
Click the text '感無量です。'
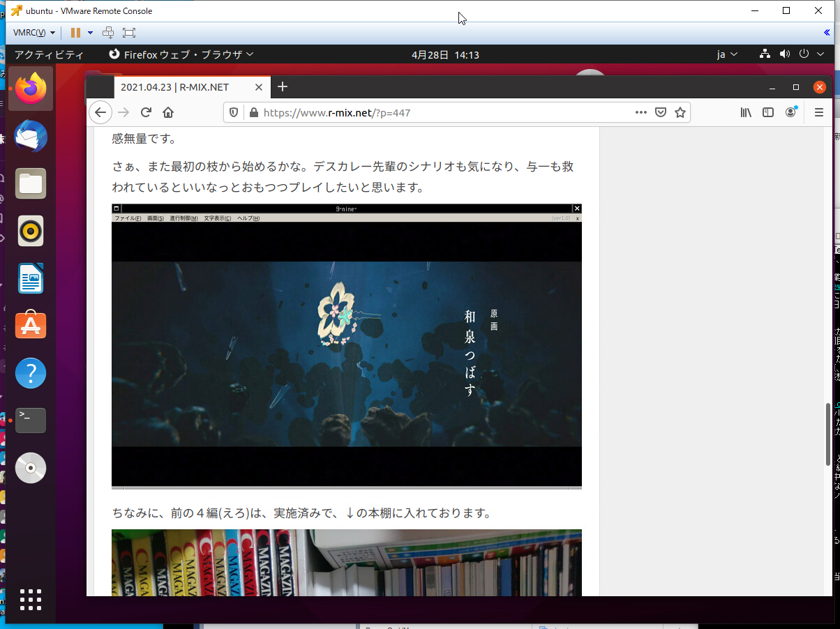click(144, 138)
